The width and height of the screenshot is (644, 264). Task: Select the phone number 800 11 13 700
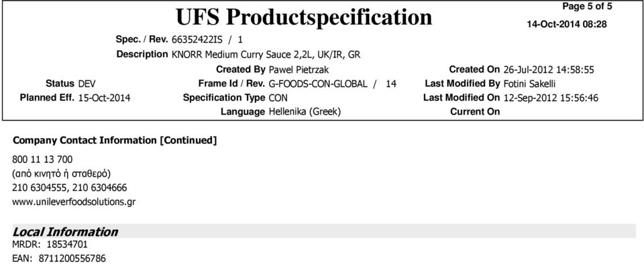coord(42,159)
